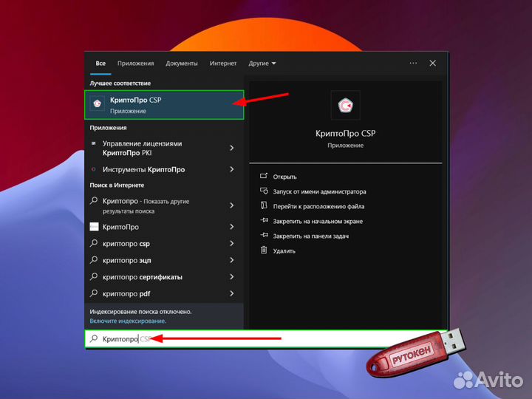Click magnifier icon beside Показать другие результаты

(x=94, y=201)
